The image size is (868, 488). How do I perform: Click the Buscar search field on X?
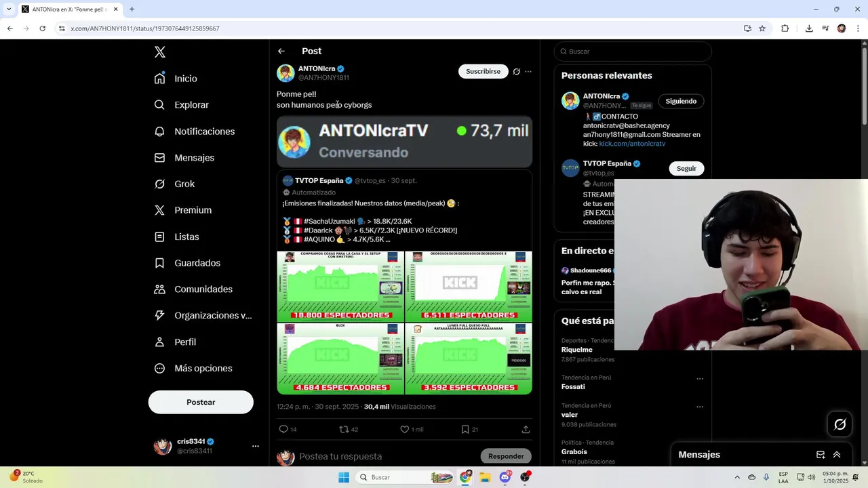click(633, 52)
